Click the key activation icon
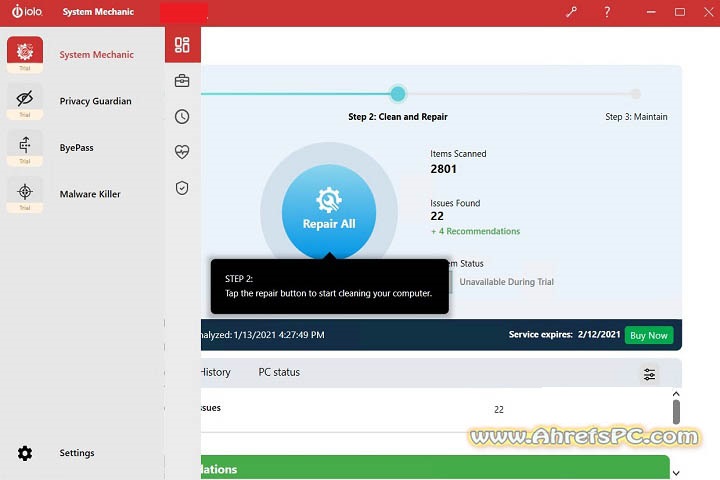 tap(571, 12)
